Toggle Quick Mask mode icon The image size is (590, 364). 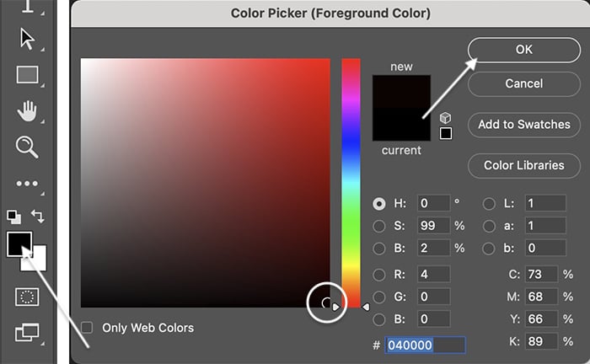tap(27, 297)
